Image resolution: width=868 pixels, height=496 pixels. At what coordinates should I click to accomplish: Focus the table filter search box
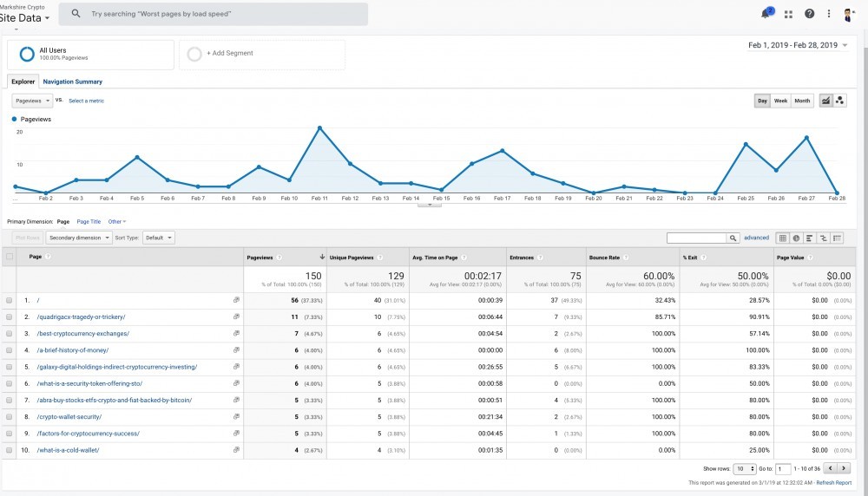696,238
